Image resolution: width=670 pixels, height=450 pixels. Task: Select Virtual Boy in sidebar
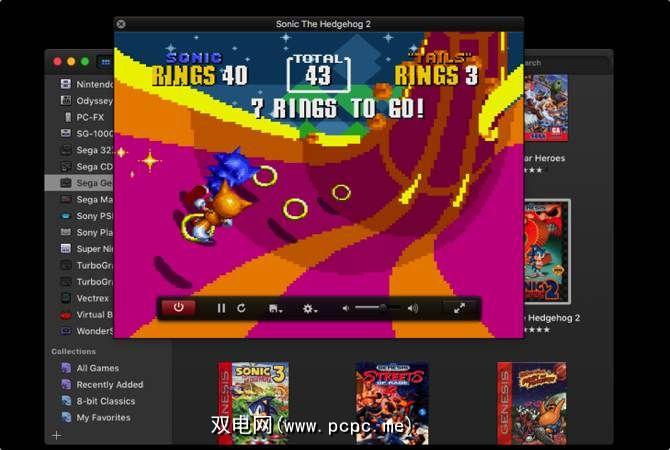pyautogui.click(x=86, y=315)
